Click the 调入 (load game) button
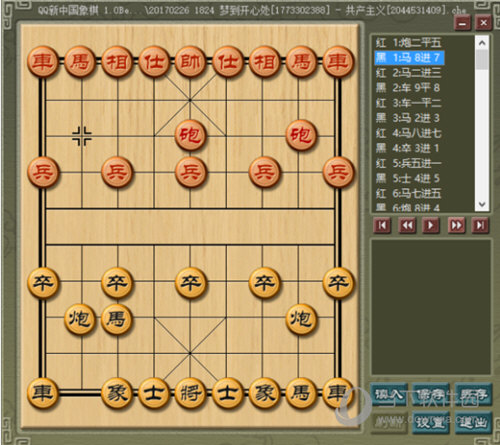This screenshot has width=500, height=445. point(389,395)
